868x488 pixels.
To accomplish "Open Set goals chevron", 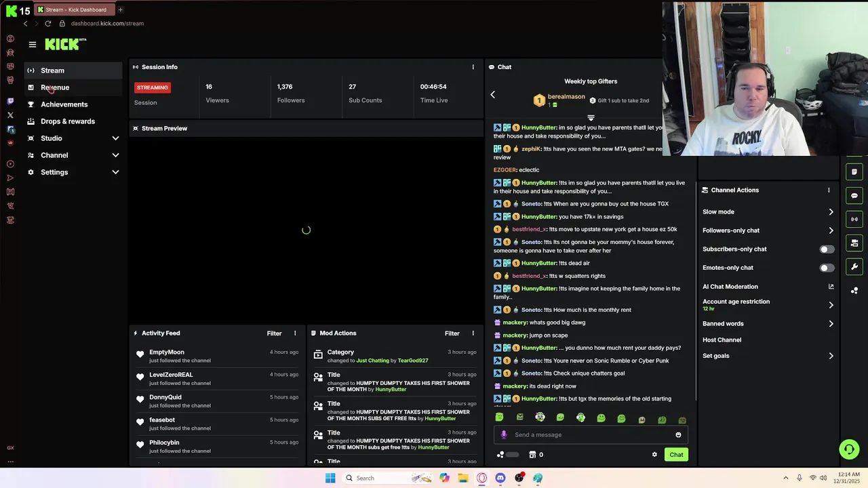I will click(831, 356).
